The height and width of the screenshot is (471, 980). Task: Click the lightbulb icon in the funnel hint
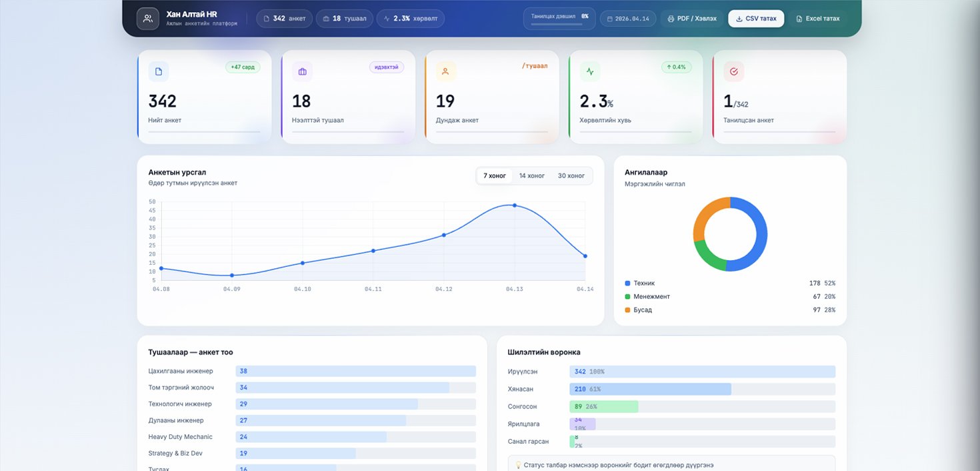coord(518,465)
